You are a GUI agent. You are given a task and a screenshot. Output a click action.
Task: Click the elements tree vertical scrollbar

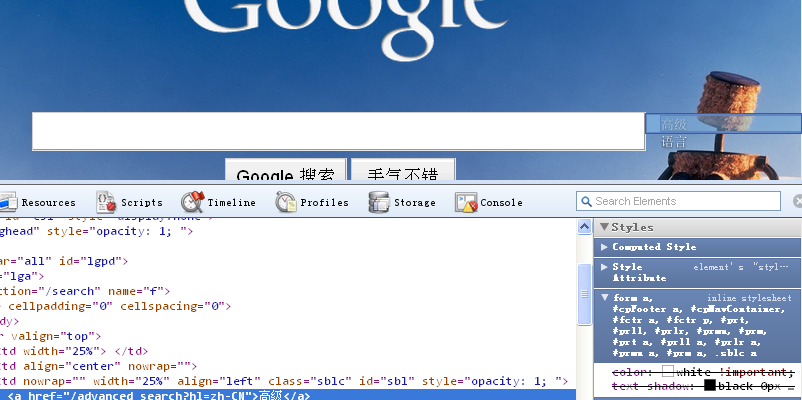585,295
